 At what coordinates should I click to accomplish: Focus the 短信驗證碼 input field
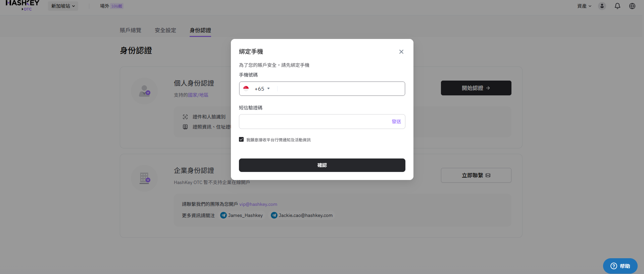[314, 122]
